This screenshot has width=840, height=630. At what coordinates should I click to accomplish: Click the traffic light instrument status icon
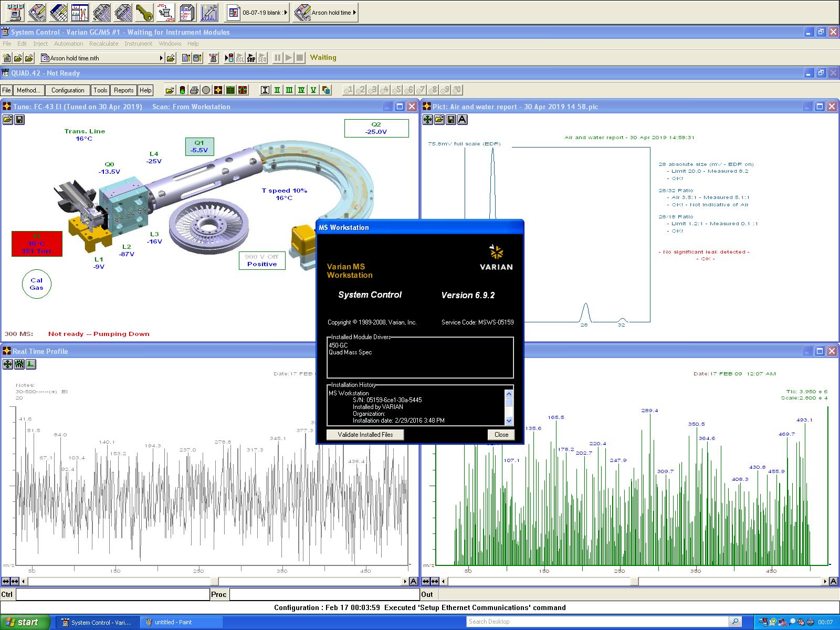coord(182,90)
